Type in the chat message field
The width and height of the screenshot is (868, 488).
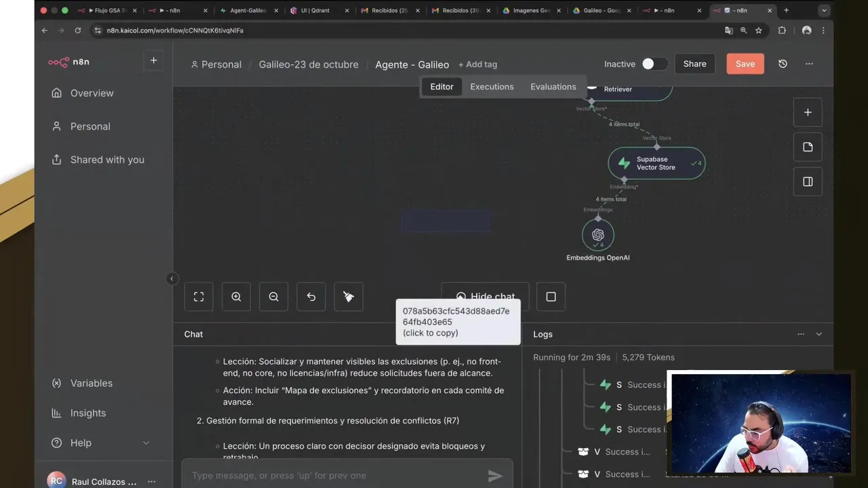(x=336, y=475)
